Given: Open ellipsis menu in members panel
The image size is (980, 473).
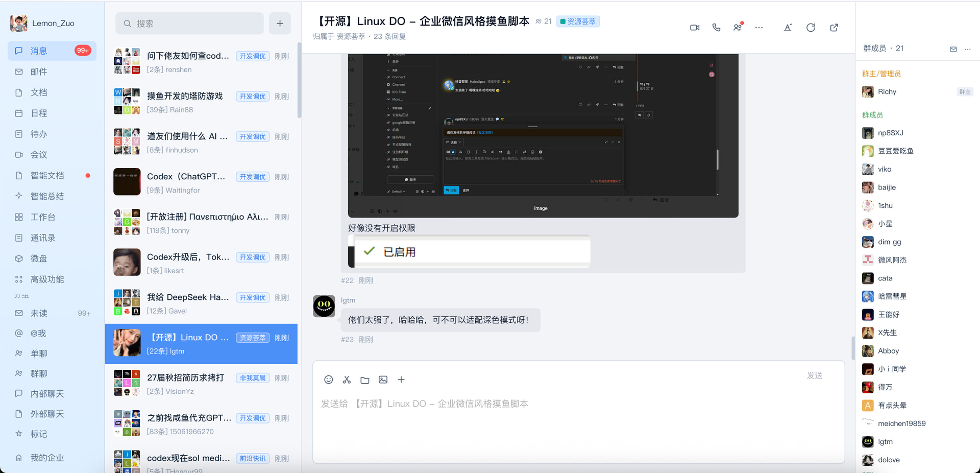Looking at the screenshot, I should [x=967, y=49].
